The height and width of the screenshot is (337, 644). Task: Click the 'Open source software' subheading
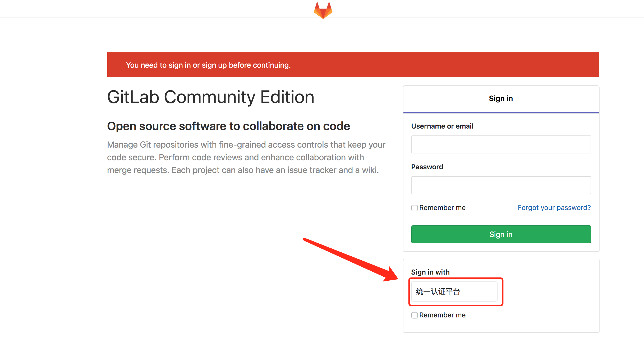tap(228, 126)
